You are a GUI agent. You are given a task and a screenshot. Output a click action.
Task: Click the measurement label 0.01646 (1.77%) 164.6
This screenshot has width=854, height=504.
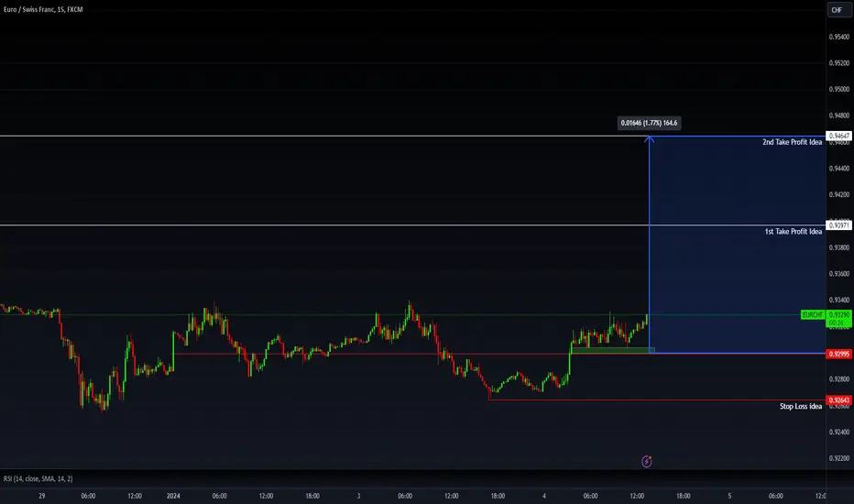point(649,123)
